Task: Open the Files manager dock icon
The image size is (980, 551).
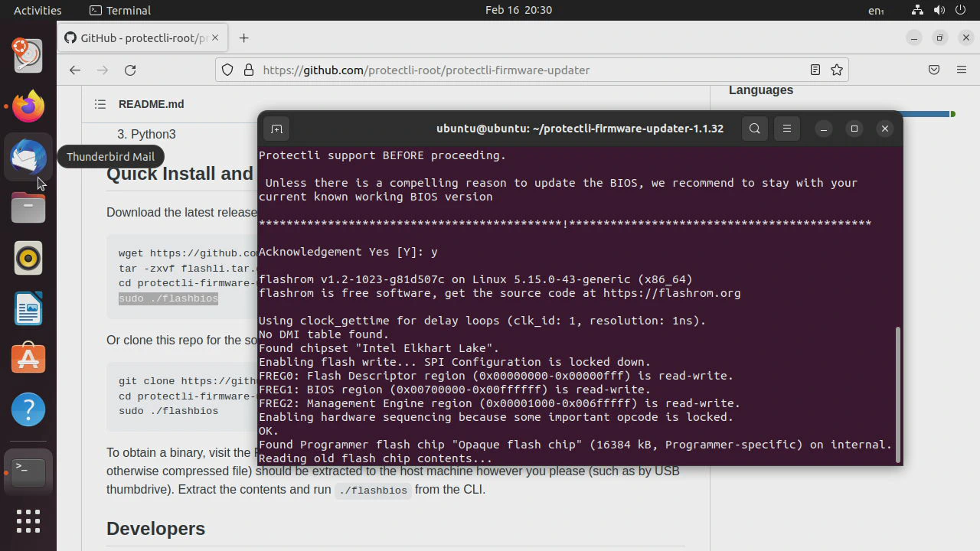Action: [28, 207]
